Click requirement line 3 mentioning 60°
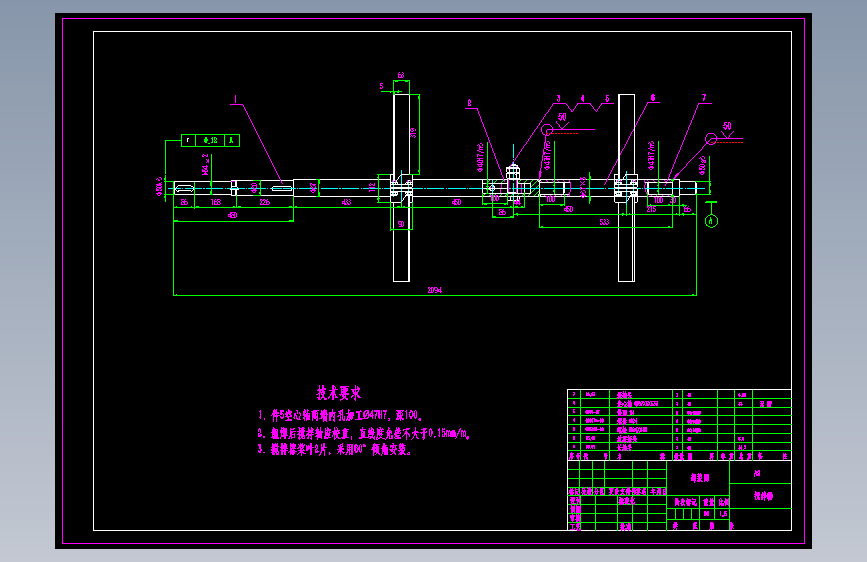The width and height of the screenshot is (867, 562). (x=335, y=450)
